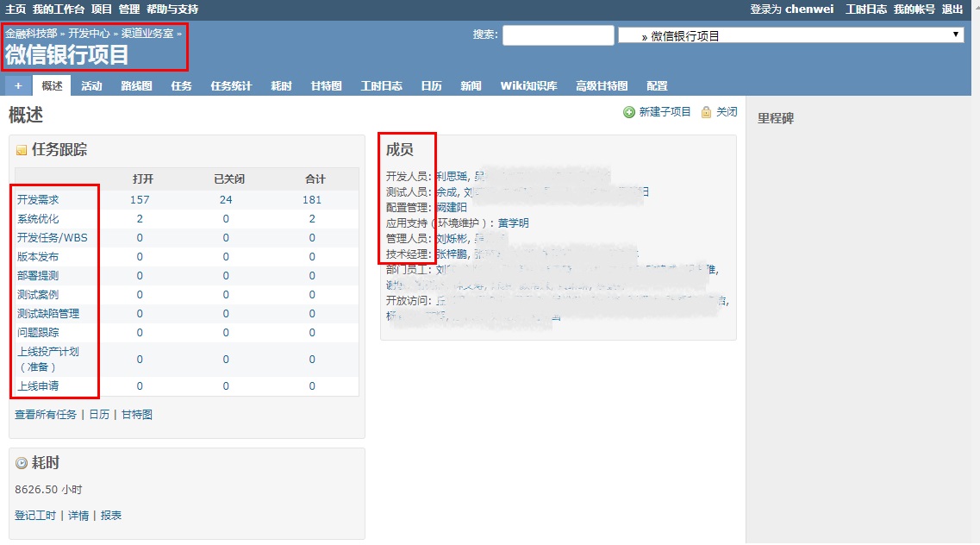Screen dimensions: 980x545
Task: Click the search input field
Action: tap(559, 35)
